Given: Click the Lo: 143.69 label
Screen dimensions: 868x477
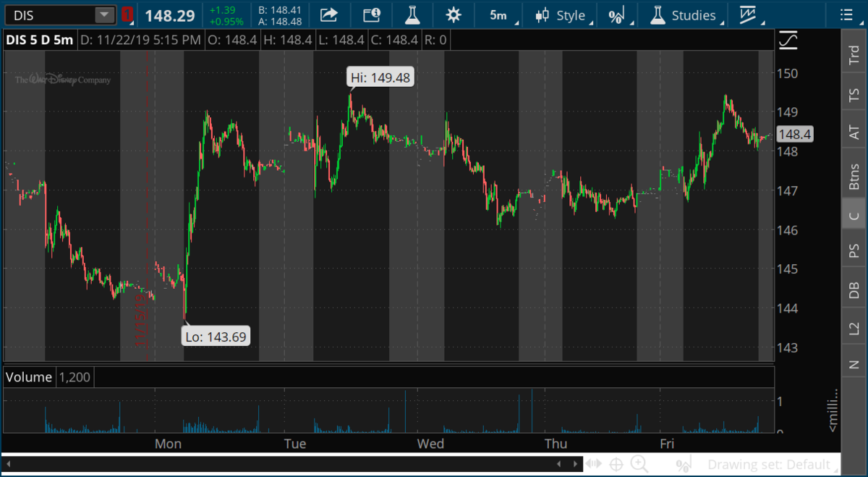Looking at the screenshot, I should [216, 337].
